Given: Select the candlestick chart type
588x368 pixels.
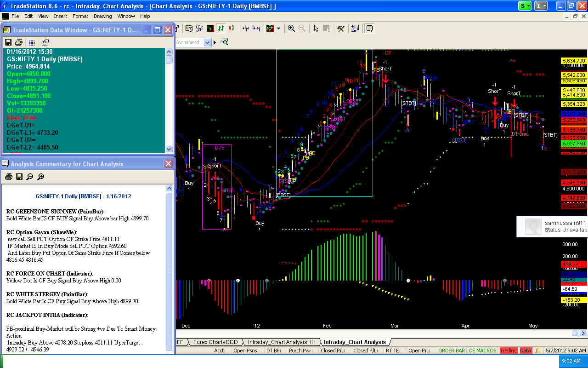Looking at the screenshot, I should click(231, 29).
